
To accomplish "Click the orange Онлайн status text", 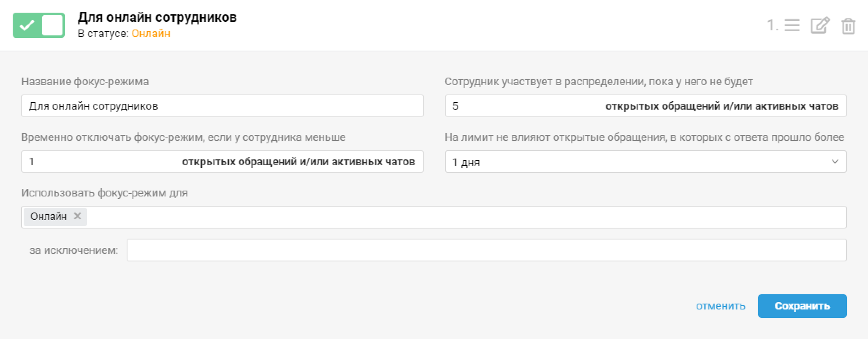I will click(151, 34).
